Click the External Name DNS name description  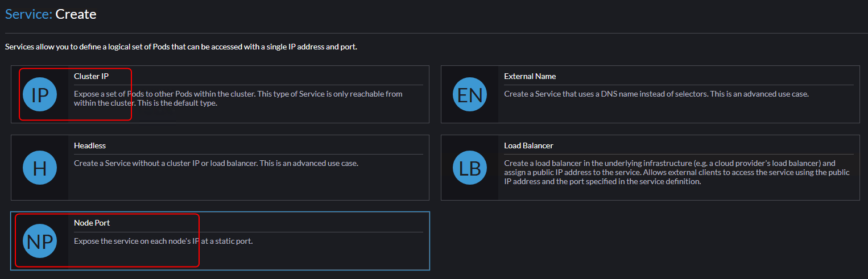656,94
